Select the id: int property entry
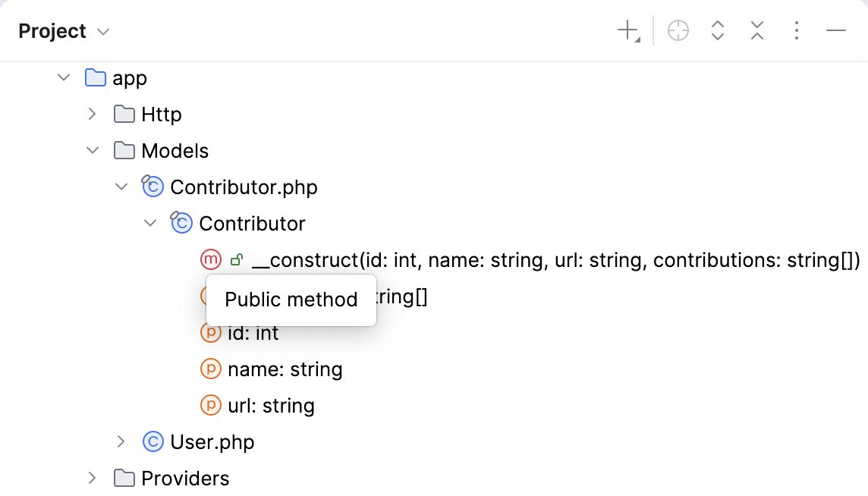The width and height of the screenshot is (868, 496). [253, 332]
